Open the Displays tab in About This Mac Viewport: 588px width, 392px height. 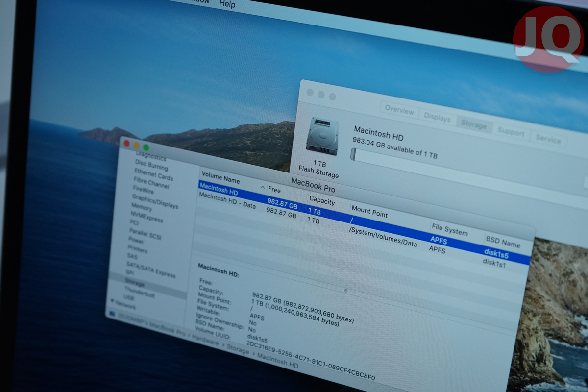[x=437, y=118]
